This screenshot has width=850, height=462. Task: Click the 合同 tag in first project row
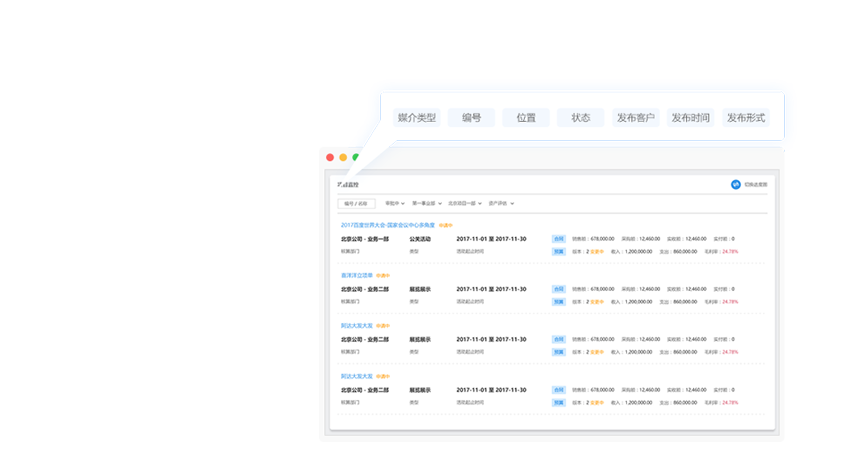(x=558, y=239)
